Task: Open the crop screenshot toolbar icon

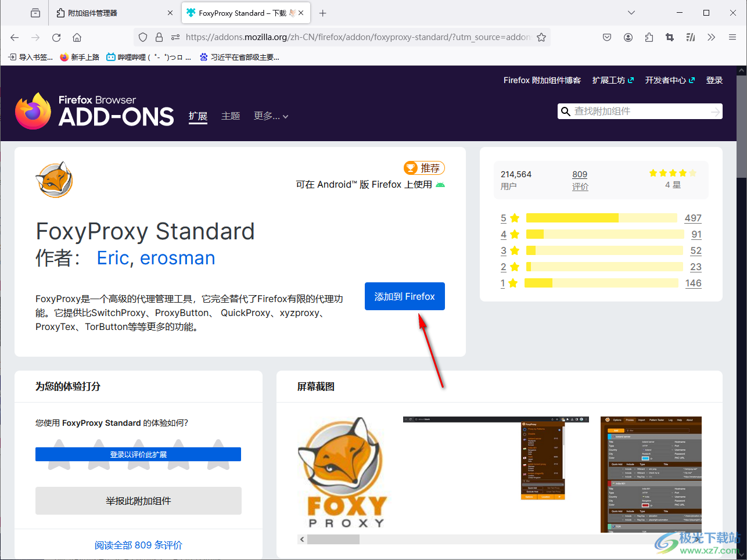Action: (x=670, y=37)
